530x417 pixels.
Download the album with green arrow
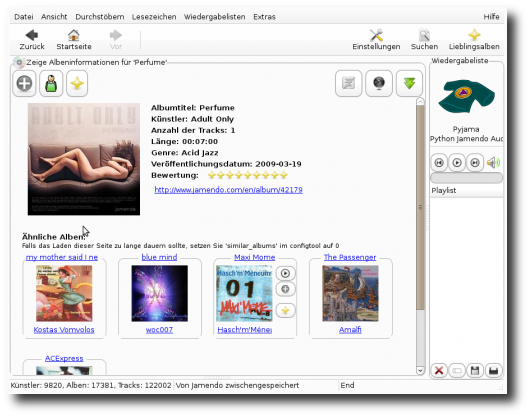pyautogui.click(x=409, y=83)
